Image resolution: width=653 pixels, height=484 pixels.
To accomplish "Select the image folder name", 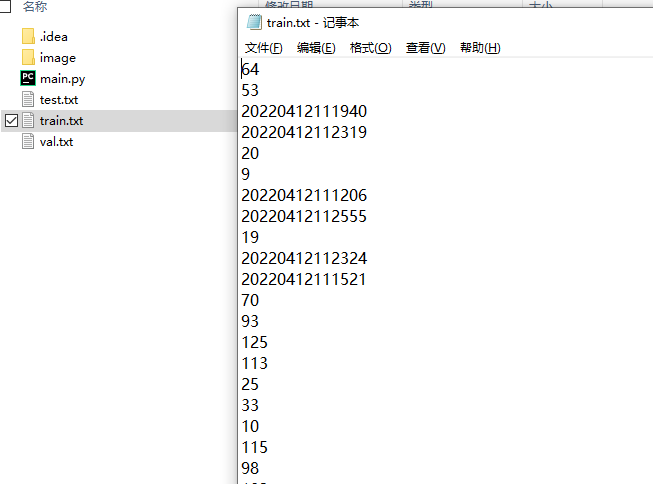I will (58, 58).
